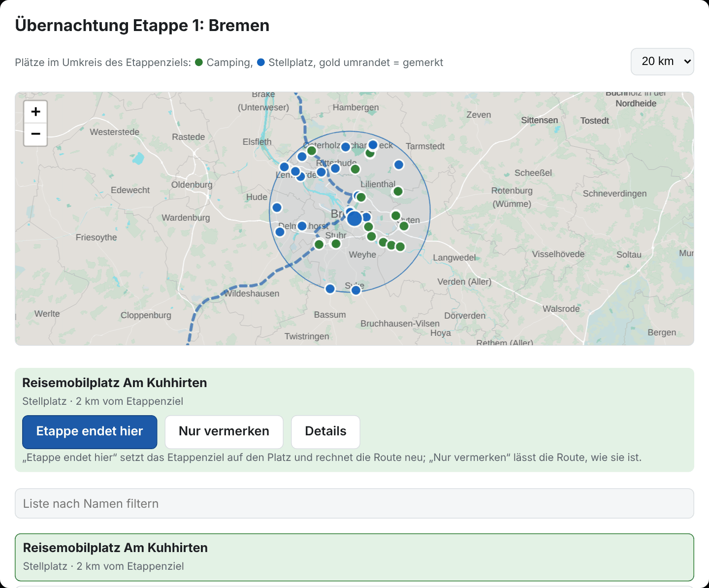Choose the blue marker just west of Syke

pyautogui.click(x=330, y=289)
